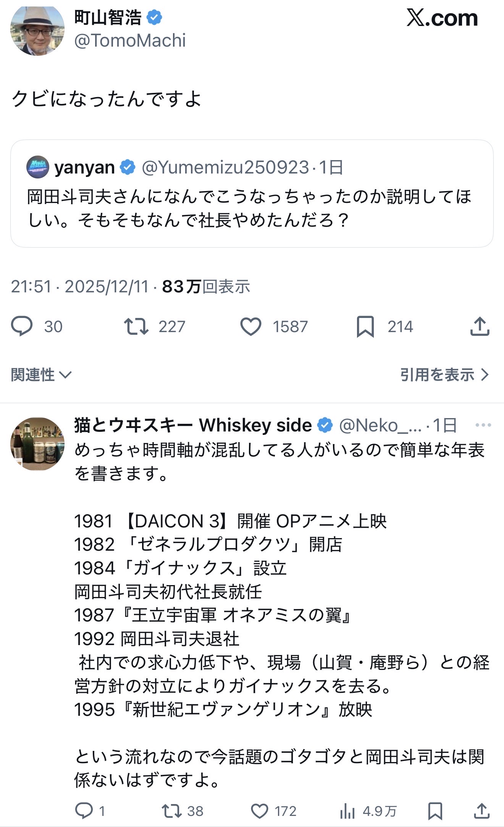Open 猫とウヰスキー profile avatar

[x=37, y=444]
